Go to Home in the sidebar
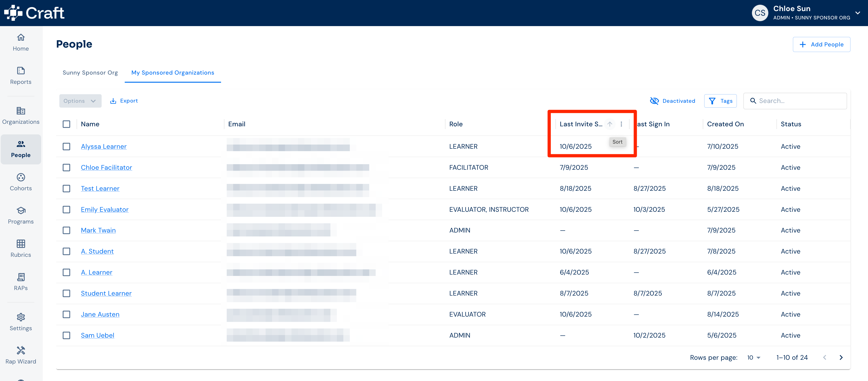 (21, 42)
